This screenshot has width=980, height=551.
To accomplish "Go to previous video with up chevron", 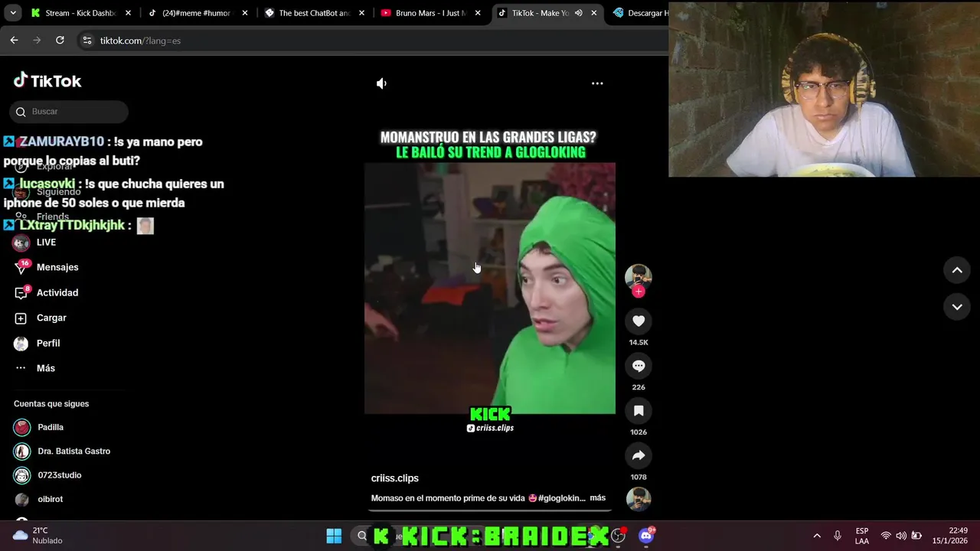I will click(x=957, y=270).
